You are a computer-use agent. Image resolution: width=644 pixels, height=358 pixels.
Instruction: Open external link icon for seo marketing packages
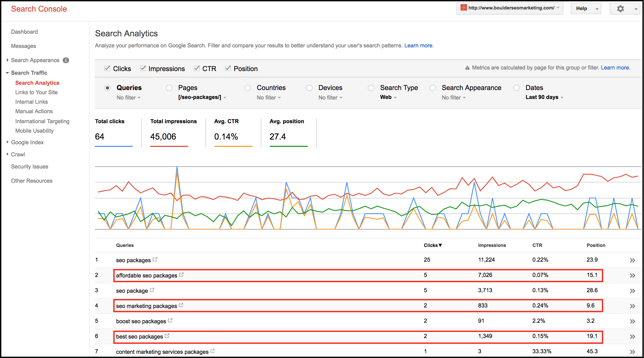pos(181,305)
